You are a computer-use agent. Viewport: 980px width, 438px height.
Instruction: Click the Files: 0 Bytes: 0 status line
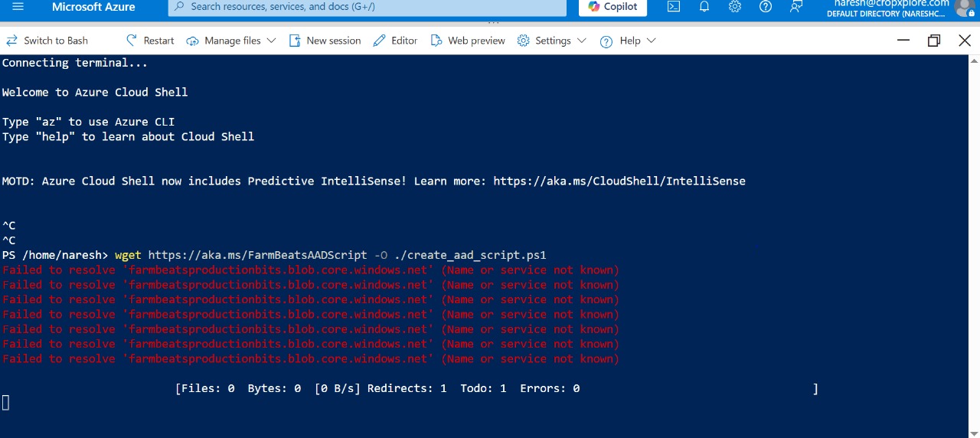(497, 389)
